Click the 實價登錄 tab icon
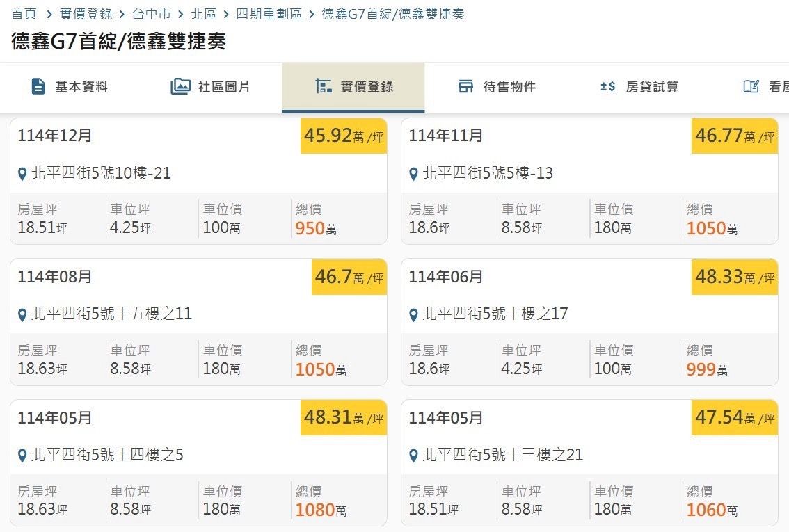Image resolution: width=789 pixels, height=532 pixels. click(324, 87)
